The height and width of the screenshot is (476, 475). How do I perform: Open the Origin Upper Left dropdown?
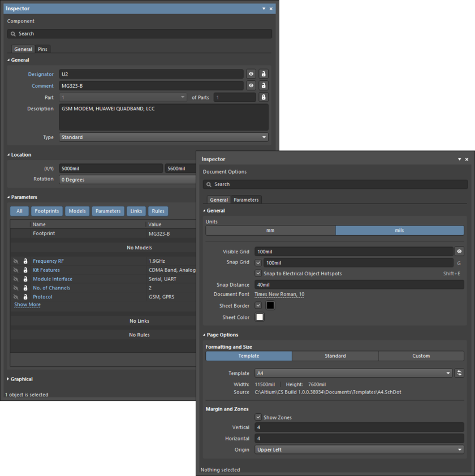pos(359,450)
